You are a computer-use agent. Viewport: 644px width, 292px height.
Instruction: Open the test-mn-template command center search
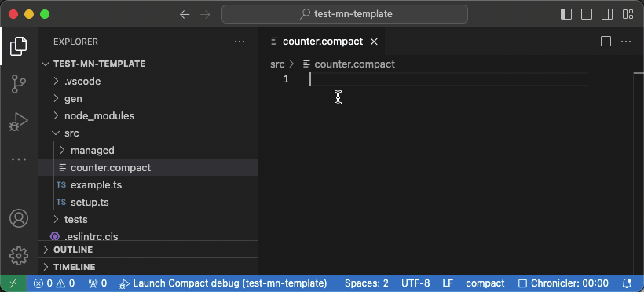click(x=345, y=14)
